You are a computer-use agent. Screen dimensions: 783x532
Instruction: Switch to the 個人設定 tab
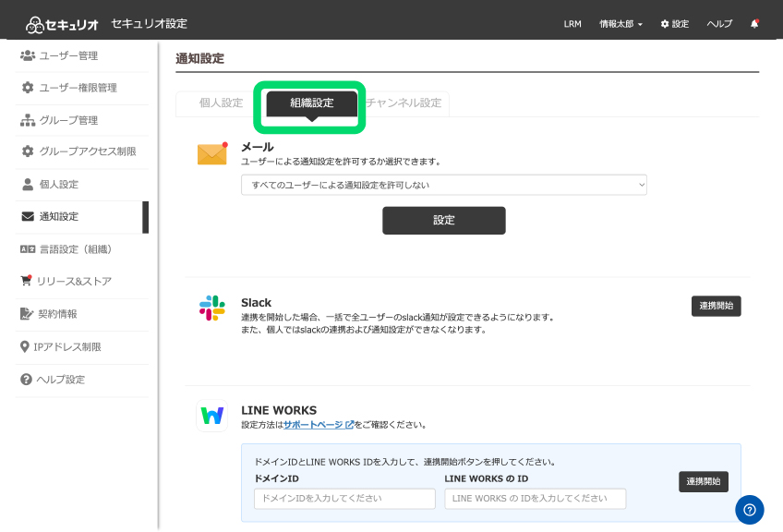pos(221,103)
